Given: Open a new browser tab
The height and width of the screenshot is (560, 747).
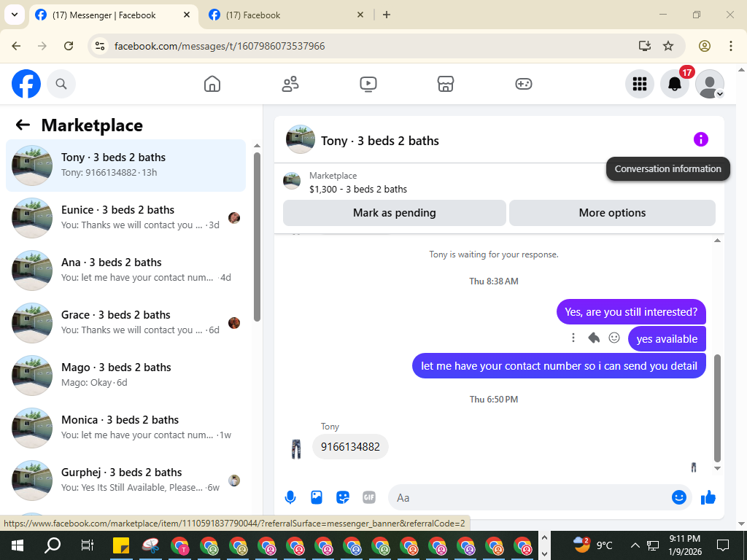Looking at the screenshot, I should pyautogui.click(x=387, y=15).
